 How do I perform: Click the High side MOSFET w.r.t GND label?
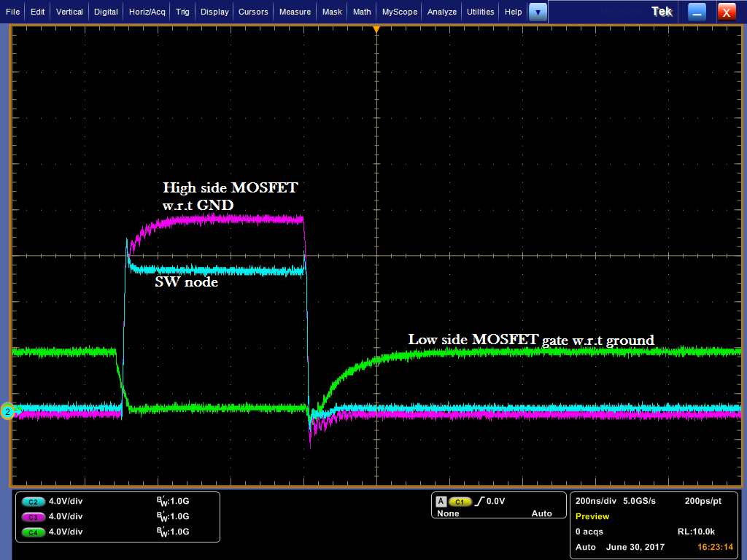231,196
